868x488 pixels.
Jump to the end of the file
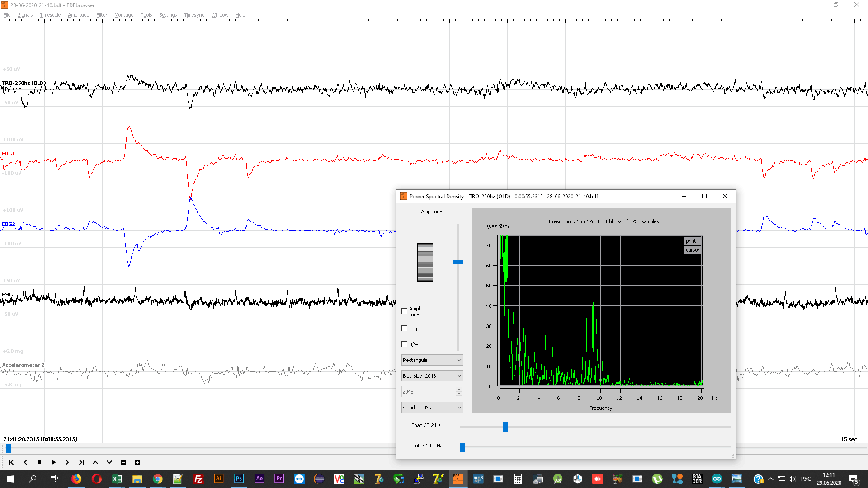(81, 462)
